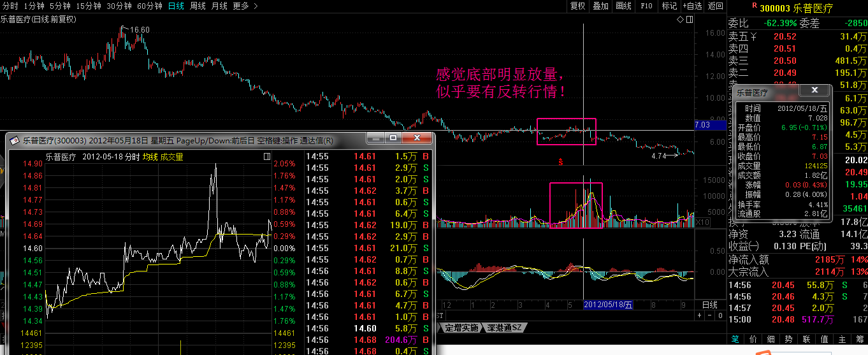Close the 乐普医疗 data tooltip popup
Viewport: 868px width, 355px height.
(814, 92)
